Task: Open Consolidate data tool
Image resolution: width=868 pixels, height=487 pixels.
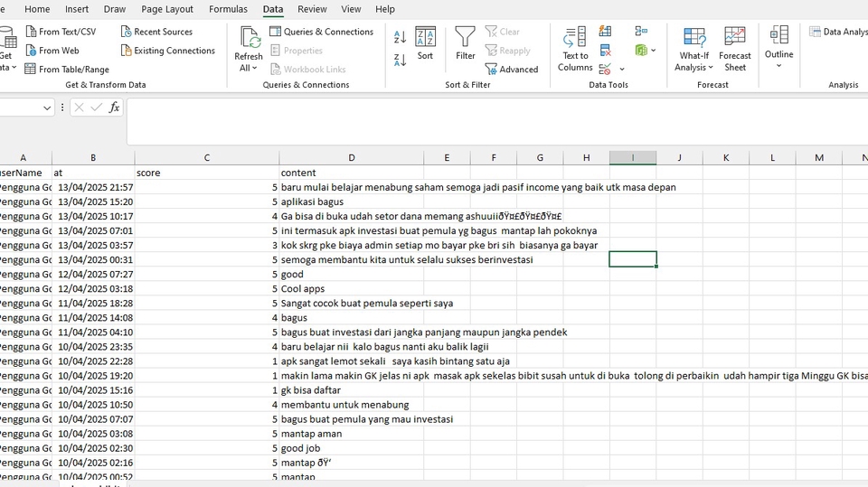Action: [641, 31]
